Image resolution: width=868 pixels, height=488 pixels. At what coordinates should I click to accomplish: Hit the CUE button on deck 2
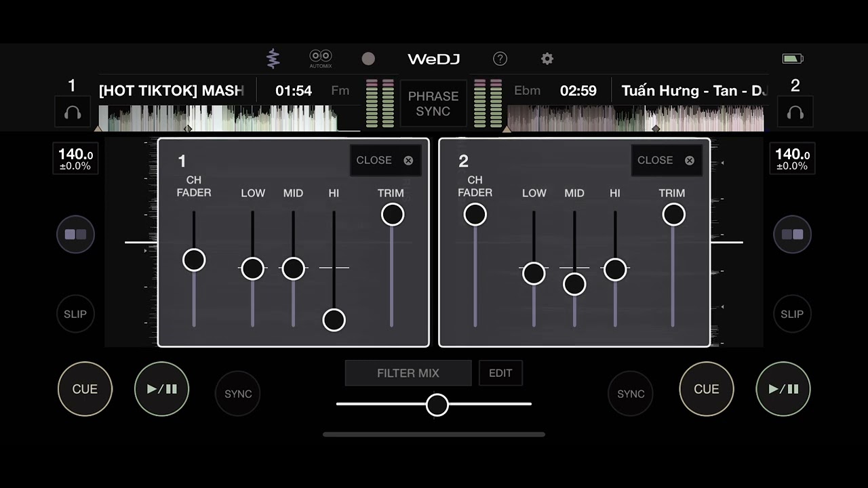[x=707, y=389]
